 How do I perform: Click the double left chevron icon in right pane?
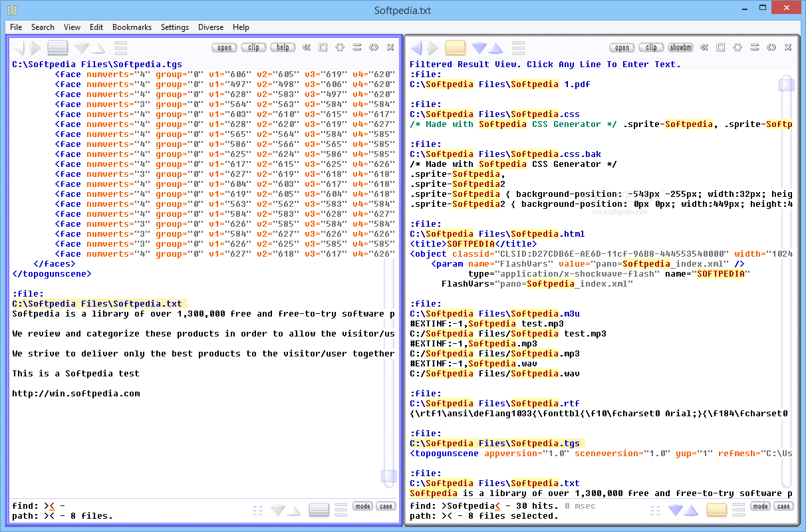coord(704,47)
